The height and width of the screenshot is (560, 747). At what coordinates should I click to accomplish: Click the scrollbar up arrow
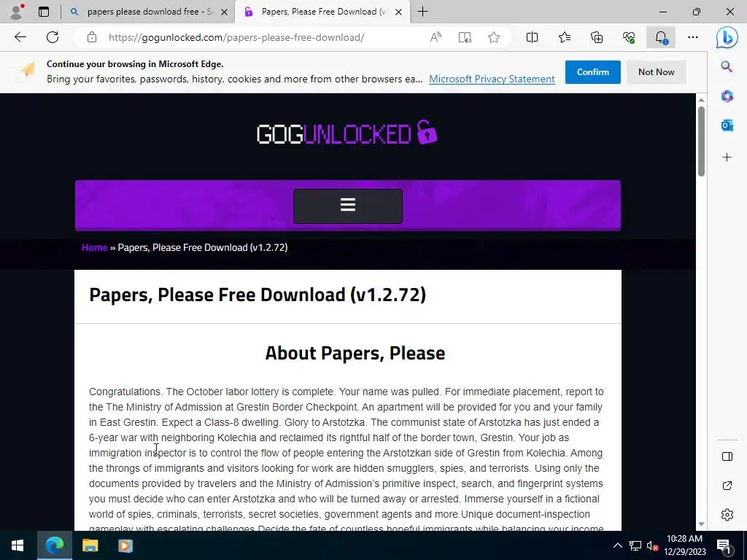coord(701,99)
